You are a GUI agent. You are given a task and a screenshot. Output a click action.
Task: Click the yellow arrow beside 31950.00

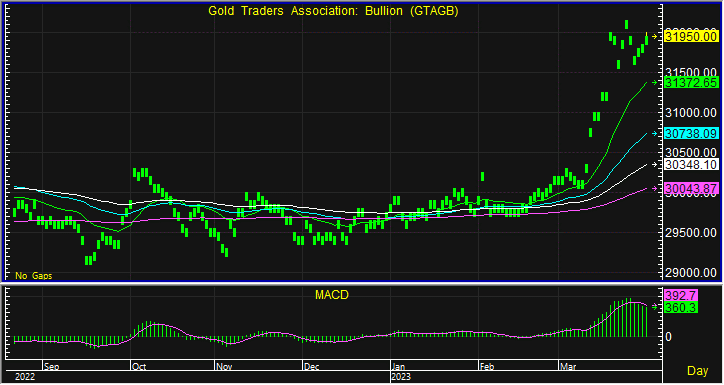tap(654, 36)
